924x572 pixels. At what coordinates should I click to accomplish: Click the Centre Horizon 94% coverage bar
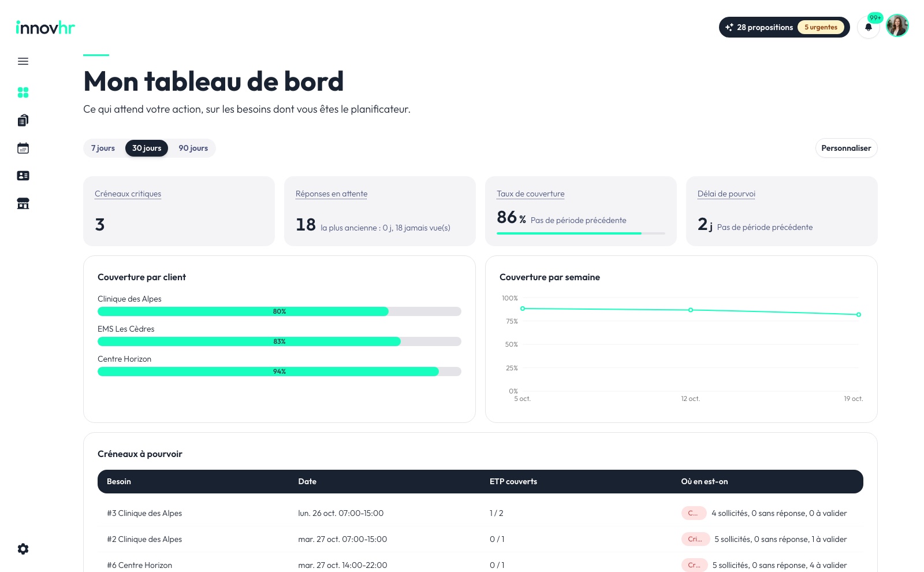[280, 372]
